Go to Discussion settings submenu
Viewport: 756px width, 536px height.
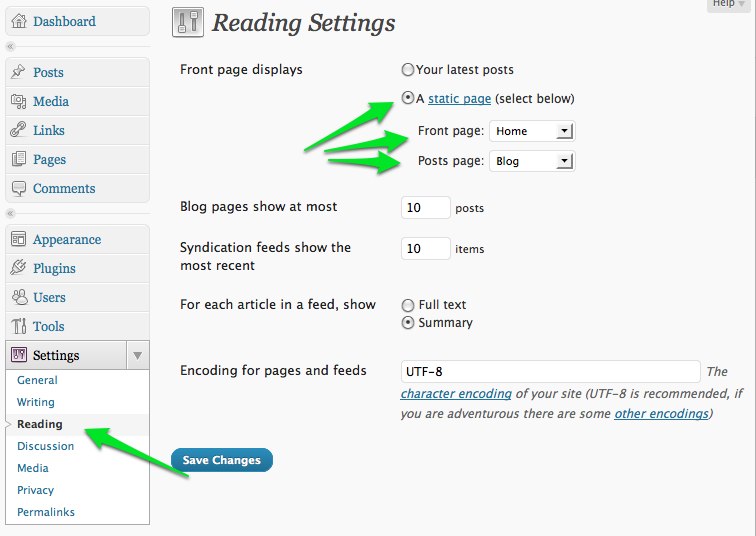coord(45,446)
